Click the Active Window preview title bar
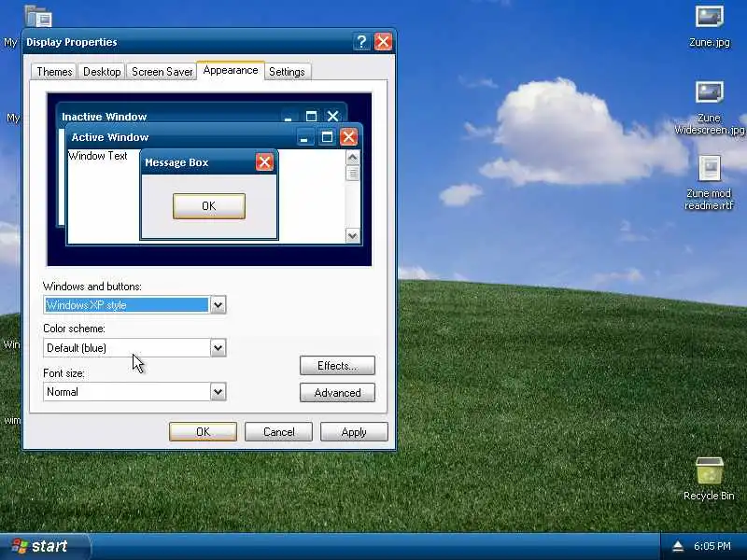 click(214, 137)
